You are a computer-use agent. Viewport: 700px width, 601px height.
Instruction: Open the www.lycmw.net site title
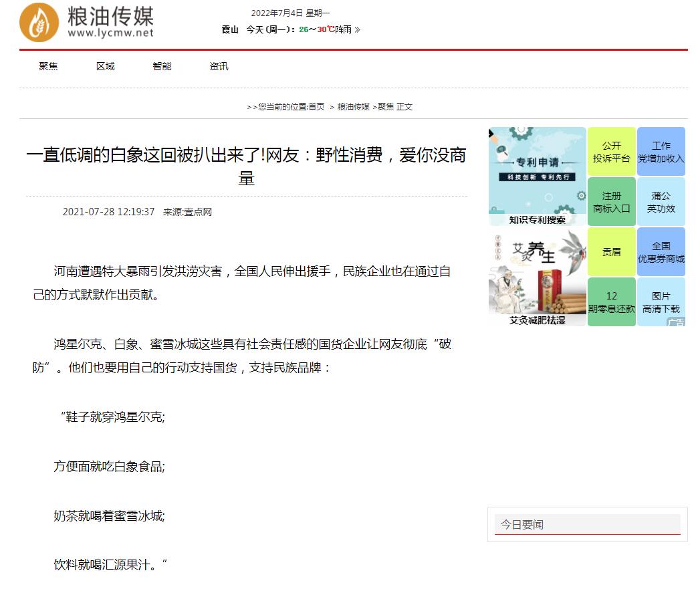(111, 33)
